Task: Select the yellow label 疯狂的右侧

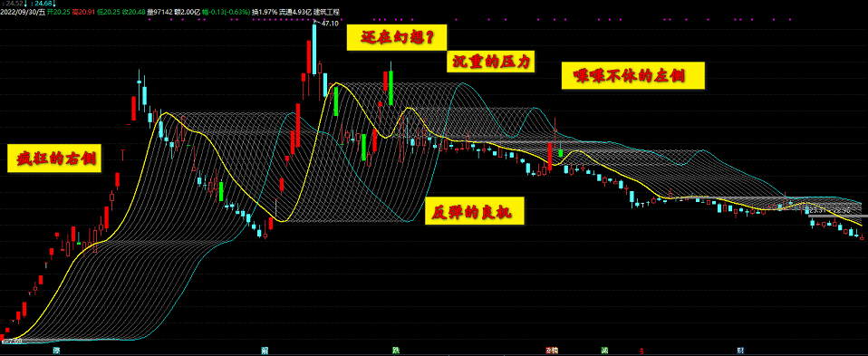Action: point(53,158)
